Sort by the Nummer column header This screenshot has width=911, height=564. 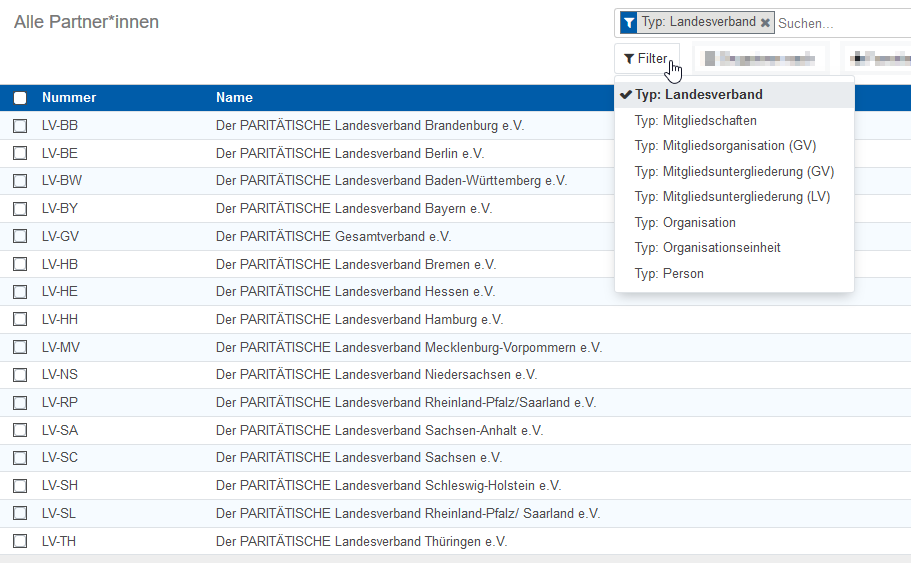pyautogui.click(x=69, y=98)
